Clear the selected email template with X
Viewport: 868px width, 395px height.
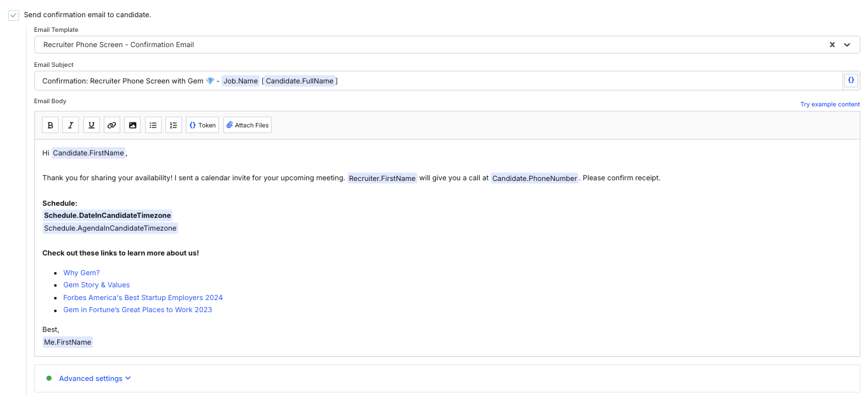click(x=832, y=45)
